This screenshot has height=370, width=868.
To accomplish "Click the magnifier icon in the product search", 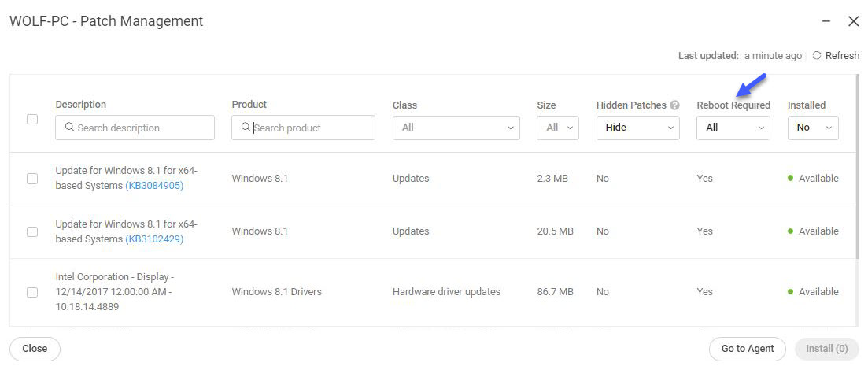I will click(x=246, y=128).
